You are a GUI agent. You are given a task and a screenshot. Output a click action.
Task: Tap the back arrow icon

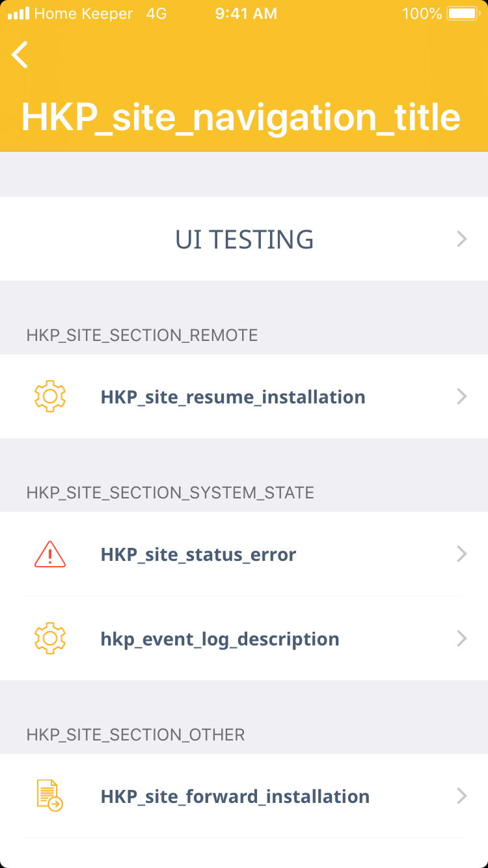click(x=20, y=55)
